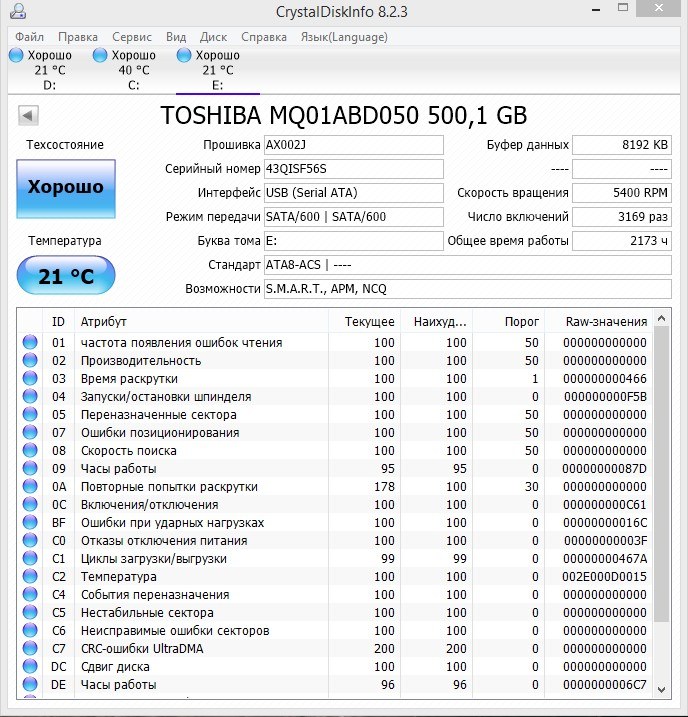Click status orb for Циклы загрузки/выгрузки
The image size is (688, 717).
[30, 558]
